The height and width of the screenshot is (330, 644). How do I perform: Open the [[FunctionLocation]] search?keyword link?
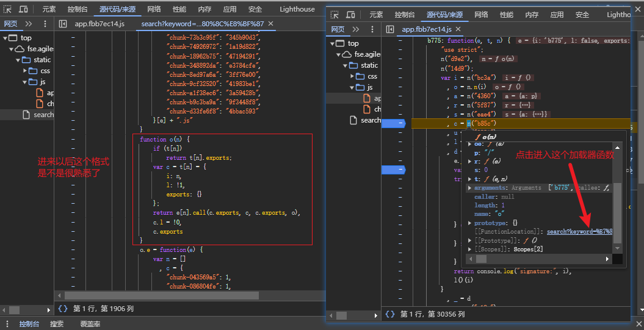coord(579,232)
